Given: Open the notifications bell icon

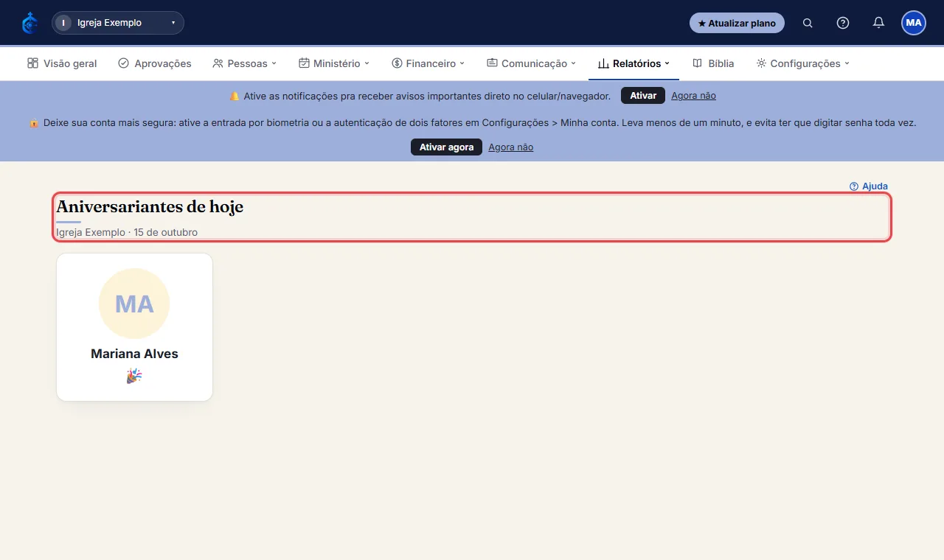Looking at the screenshot, I should (x=878, y=23).
